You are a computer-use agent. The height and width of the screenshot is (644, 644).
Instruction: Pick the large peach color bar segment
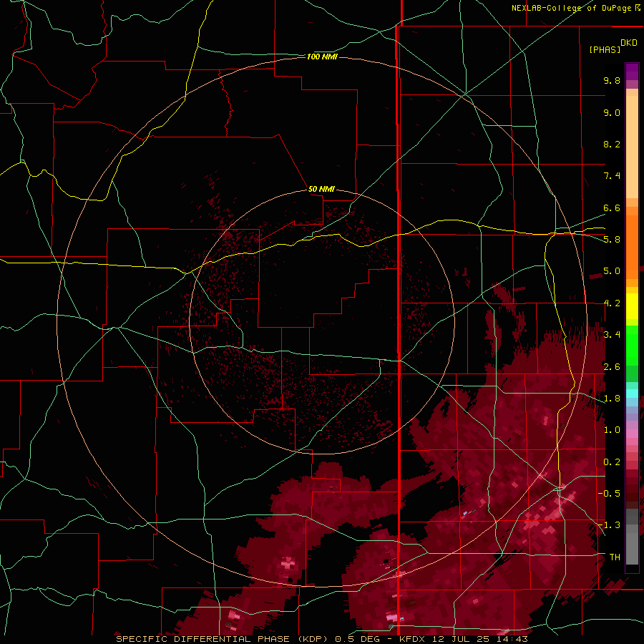pos(632,147)
